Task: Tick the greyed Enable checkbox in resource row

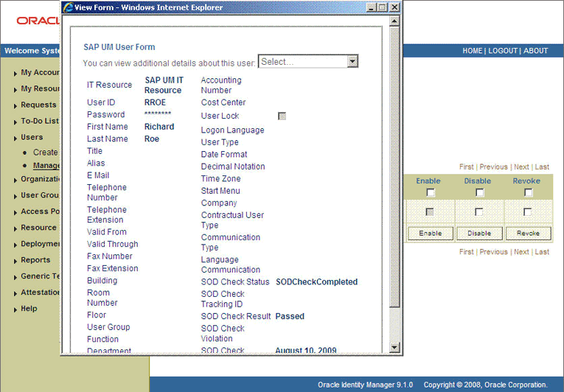Action: [x=430, y=211]
